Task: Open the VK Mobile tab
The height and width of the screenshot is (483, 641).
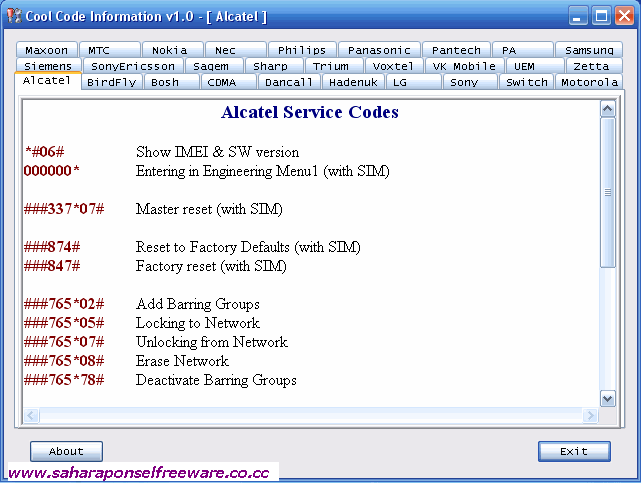Action: coord(464,66)
